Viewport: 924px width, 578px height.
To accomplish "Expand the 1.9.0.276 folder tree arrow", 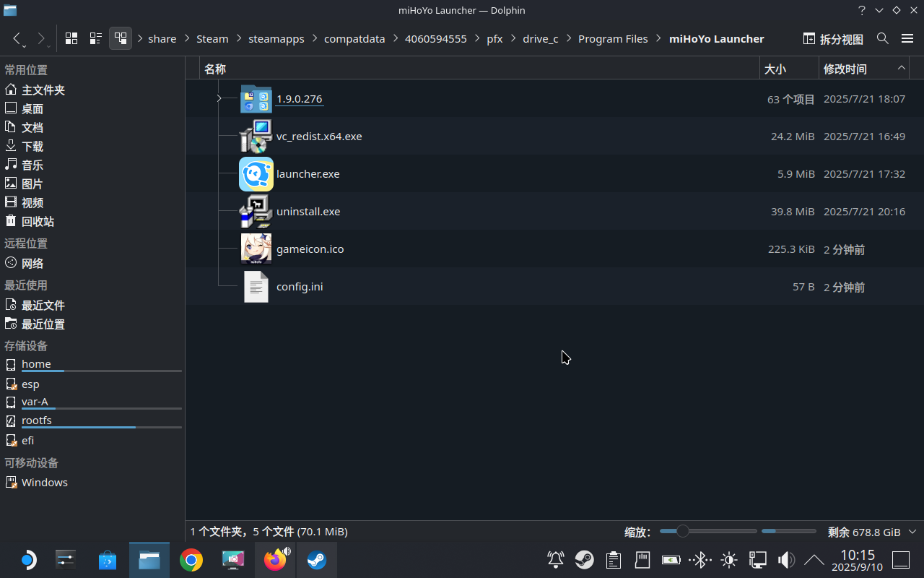I will (219, 98).
